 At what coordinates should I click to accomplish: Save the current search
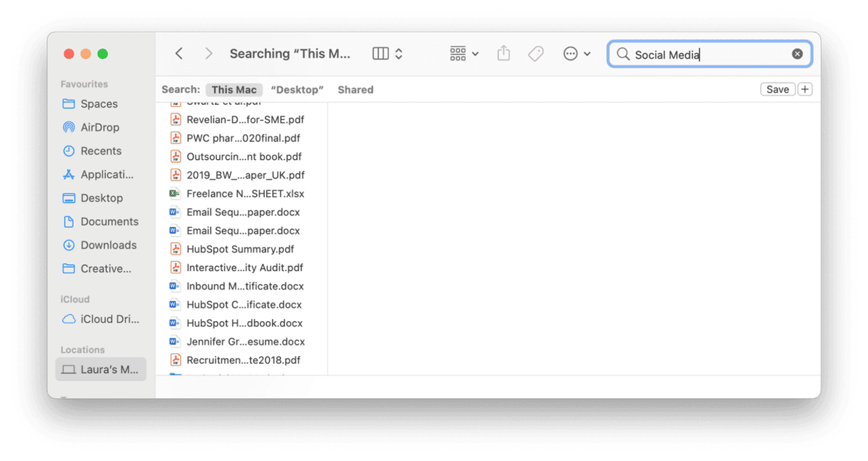click(x=777, y=88)
